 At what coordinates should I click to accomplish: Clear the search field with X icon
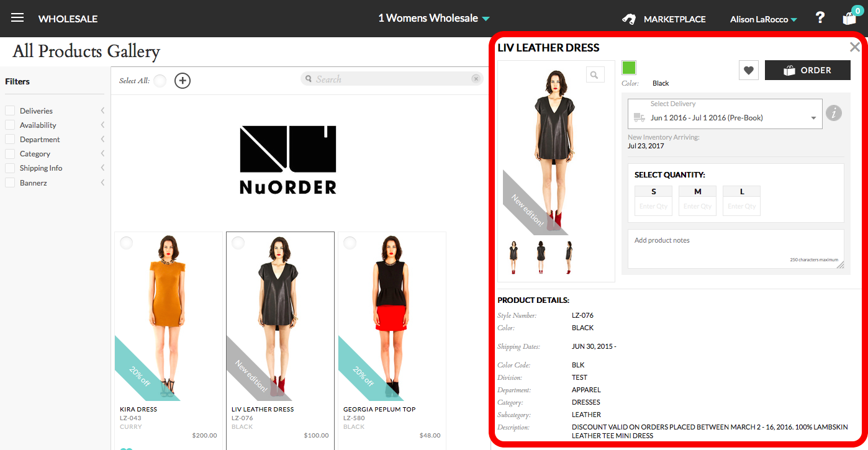point(476,79)
